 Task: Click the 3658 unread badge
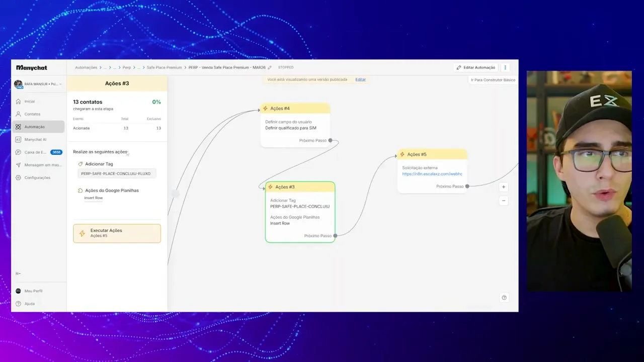56,152
